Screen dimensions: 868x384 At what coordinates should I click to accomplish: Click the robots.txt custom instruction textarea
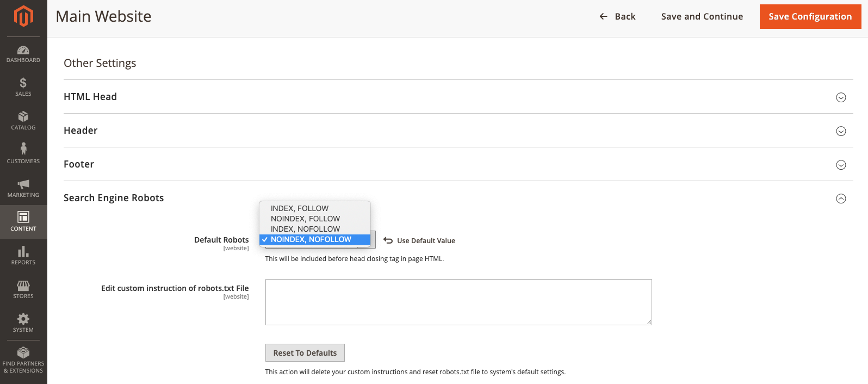coord(458,302)
